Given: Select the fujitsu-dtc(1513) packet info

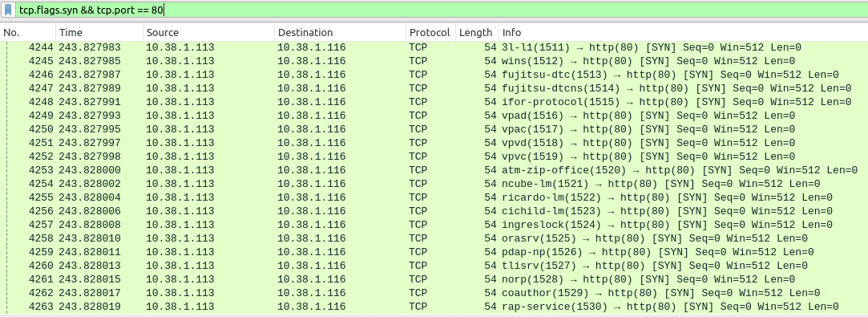Looking at the screenshot, I should pos(670,75).
